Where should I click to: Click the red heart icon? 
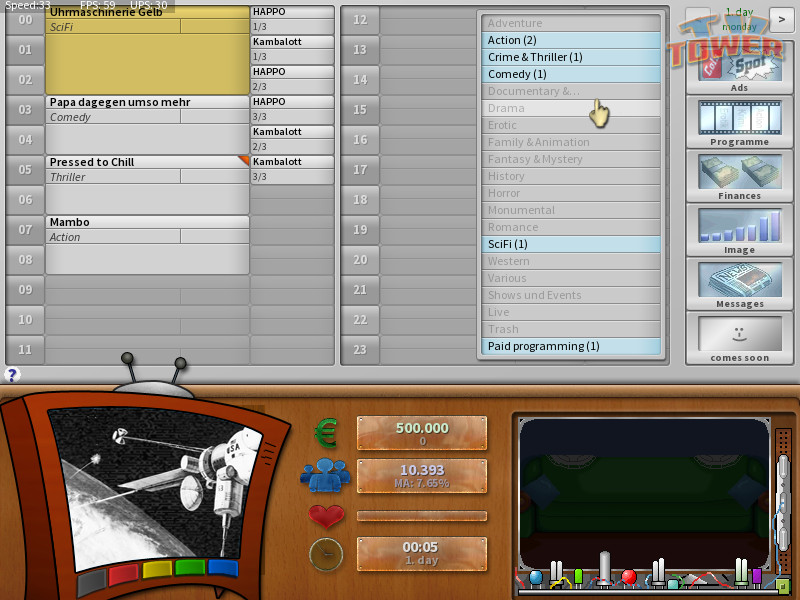click(326, 516)
